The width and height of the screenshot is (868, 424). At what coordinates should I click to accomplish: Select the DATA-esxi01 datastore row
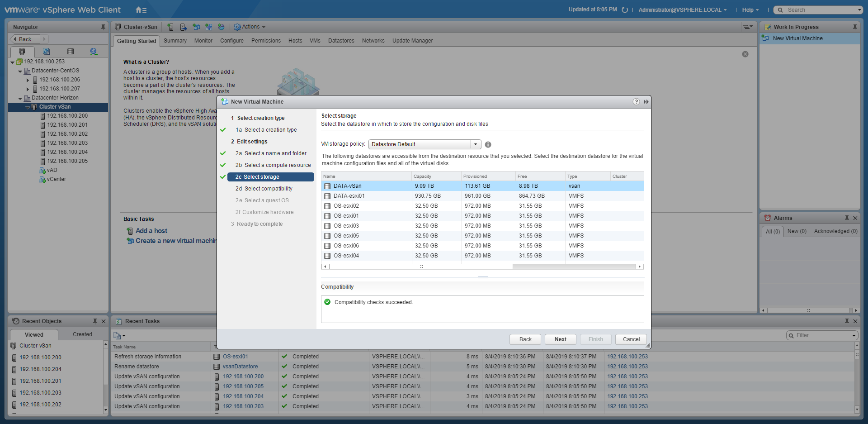(349, 196)
